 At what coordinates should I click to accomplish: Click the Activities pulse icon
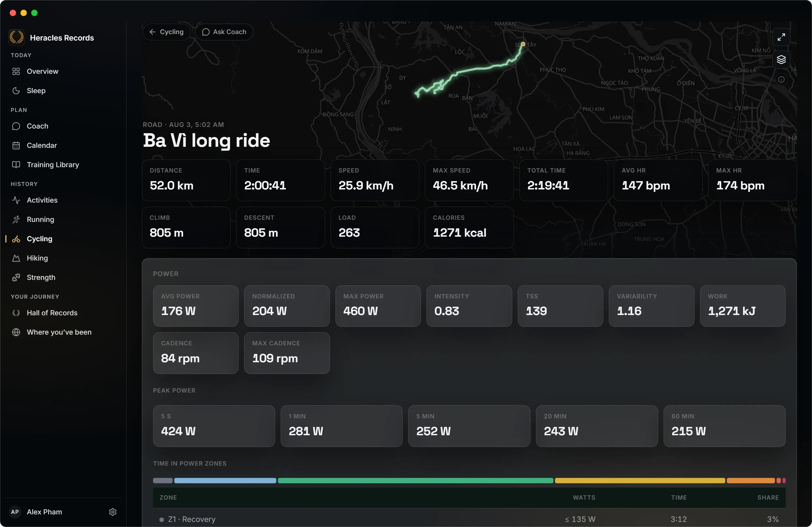click(16, 200)
